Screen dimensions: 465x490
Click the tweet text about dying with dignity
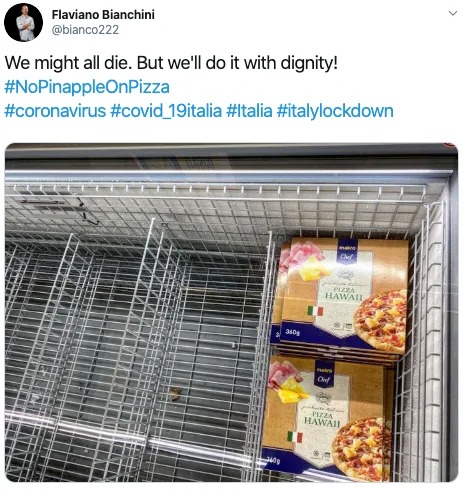[171, 63]
